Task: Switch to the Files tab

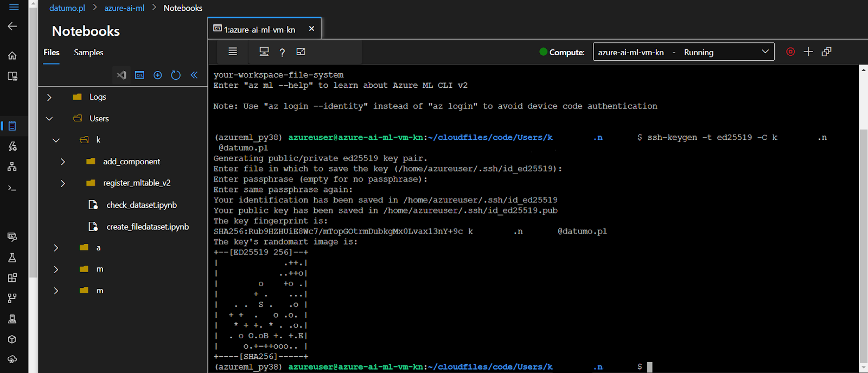Action: point(52,53)
